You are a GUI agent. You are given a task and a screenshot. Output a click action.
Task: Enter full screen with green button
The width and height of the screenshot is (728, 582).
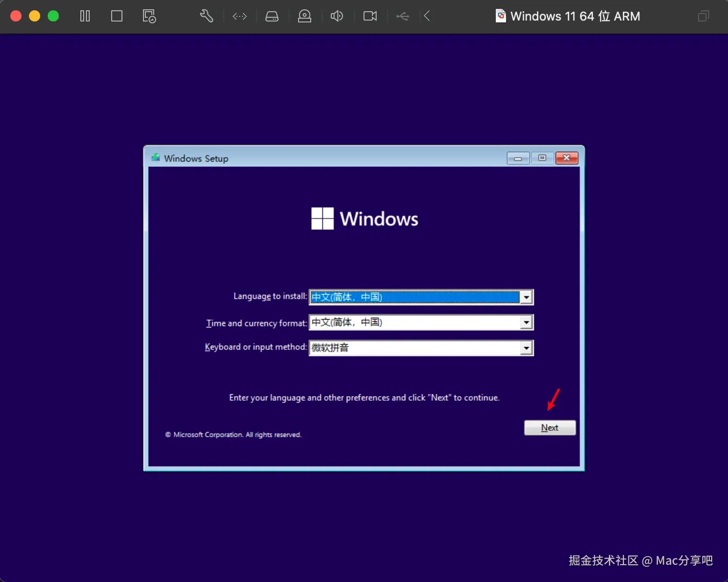(53, 16)
